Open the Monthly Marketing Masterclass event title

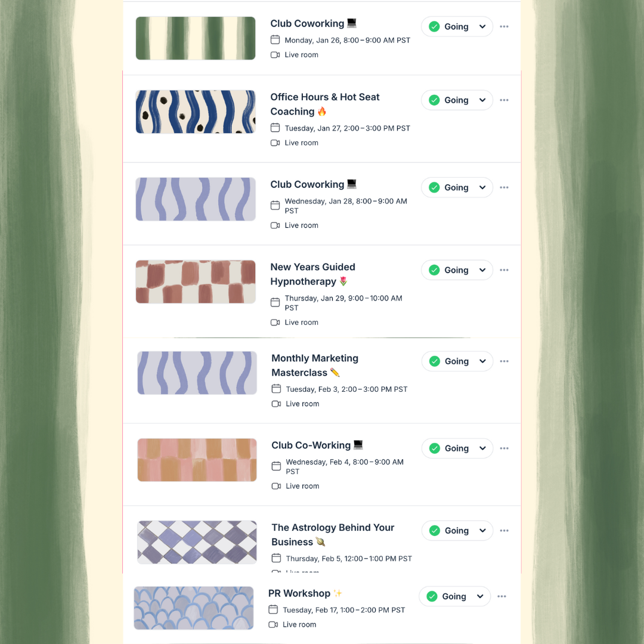click(315, 366)
